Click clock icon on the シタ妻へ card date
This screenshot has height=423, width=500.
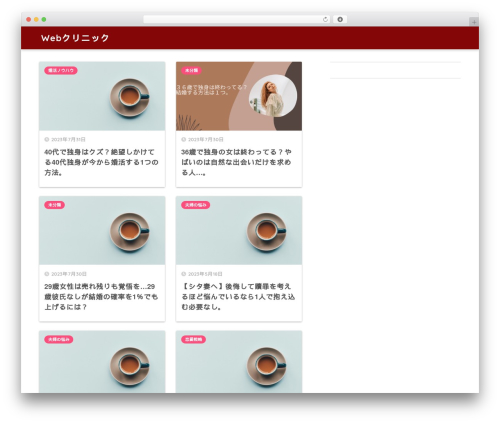coord(184,274)
